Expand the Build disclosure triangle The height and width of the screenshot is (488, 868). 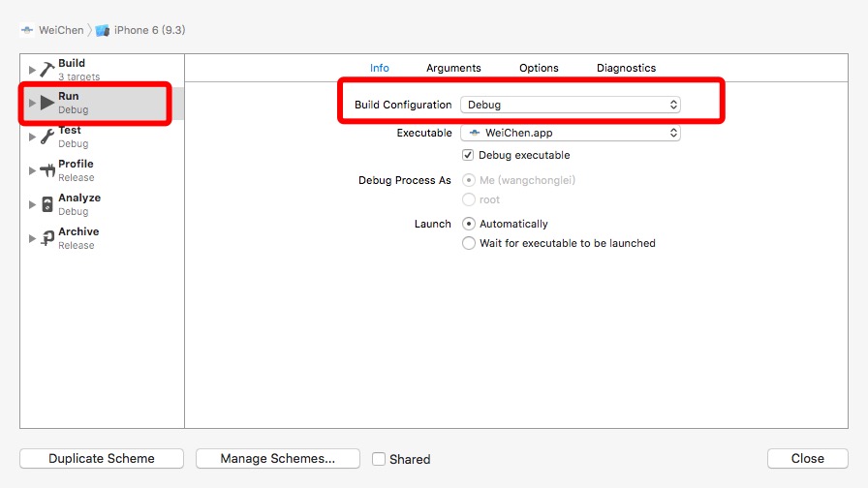(32, 70)
